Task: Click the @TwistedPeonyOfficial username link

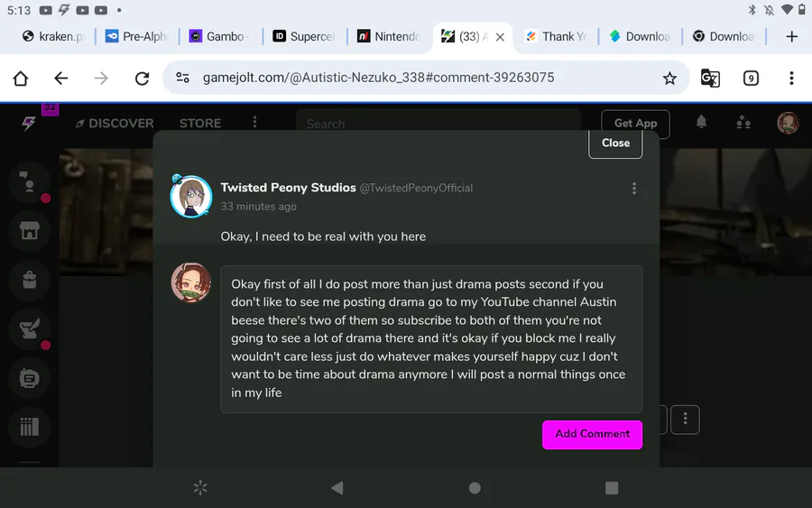Action: pos(416,188)
